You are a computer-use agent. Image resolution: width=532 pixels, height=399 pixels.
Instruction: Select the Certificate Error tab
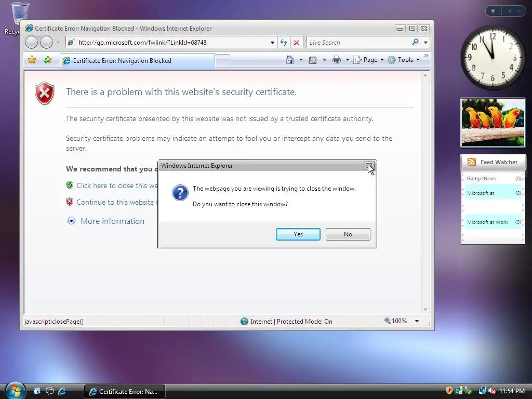pyautogui.click(x=137, y=61)
